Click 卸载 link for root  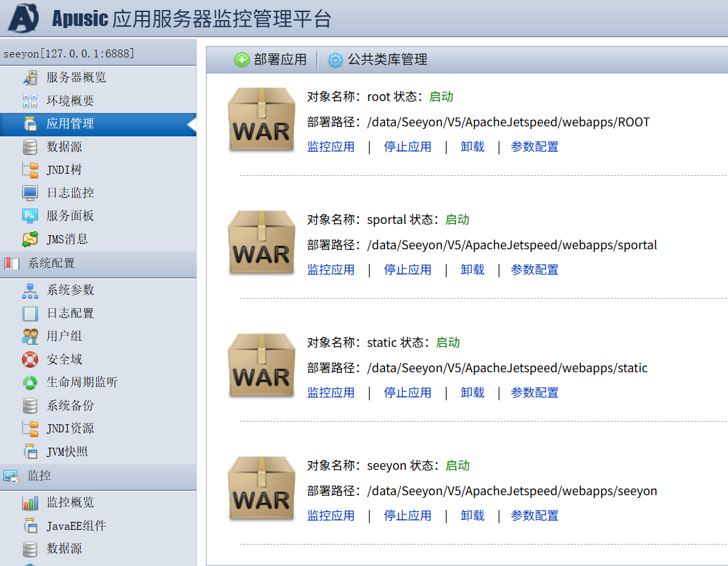472,147
